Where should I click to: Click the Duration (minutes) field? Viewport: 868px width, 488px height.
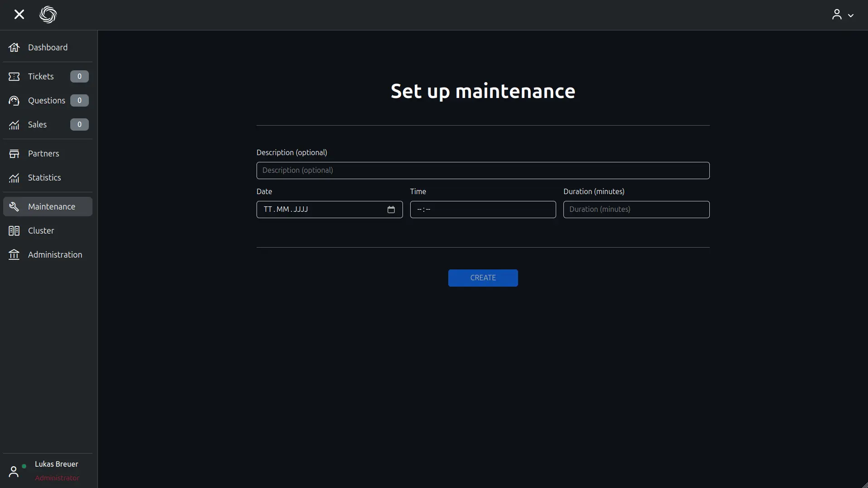click(636, 210)
